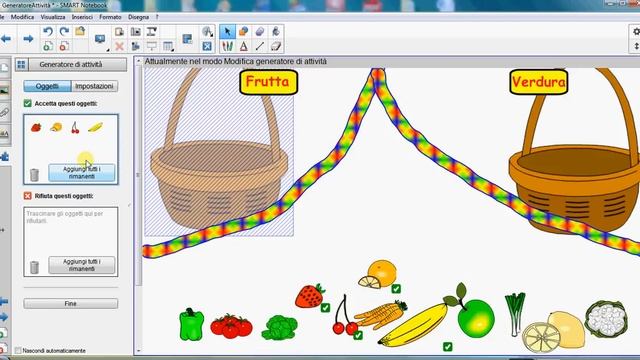Click the settings gear at the right toolbar edge

[x=636, y=31]
